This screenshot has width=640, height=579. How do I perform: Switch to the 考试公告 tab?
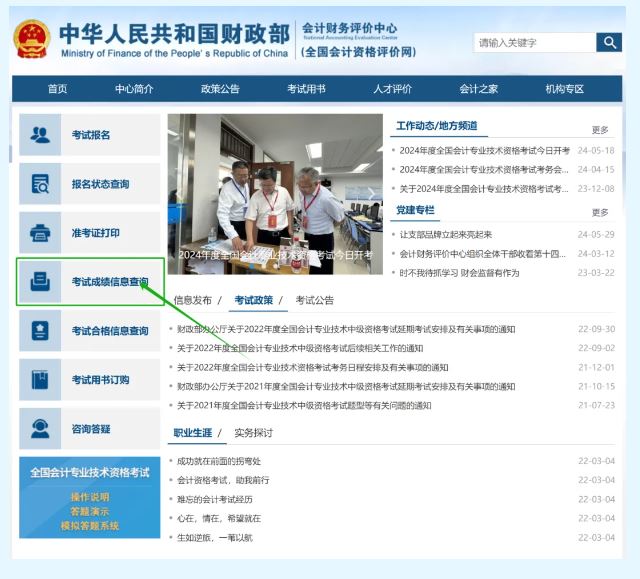314,300
